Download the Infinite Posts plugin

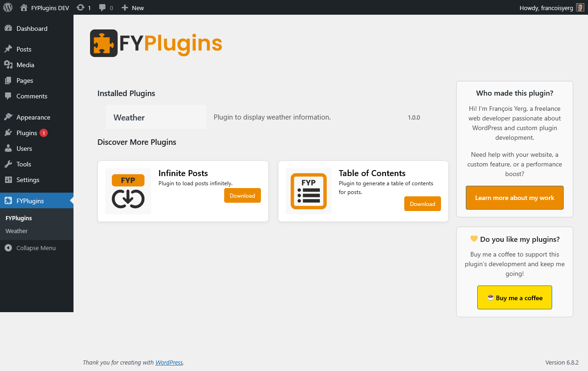tap(242, 195)
